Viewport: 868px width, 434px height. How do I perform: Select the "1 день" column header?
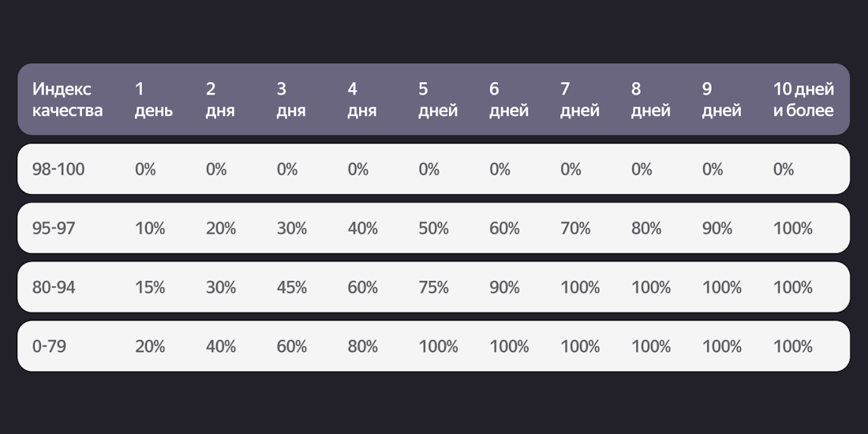coord(153,99)
